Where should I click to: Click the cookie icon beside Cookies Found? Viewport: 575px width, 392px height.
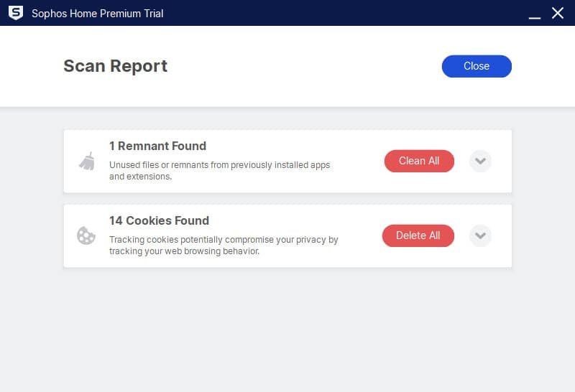click(x=86, y=235)
